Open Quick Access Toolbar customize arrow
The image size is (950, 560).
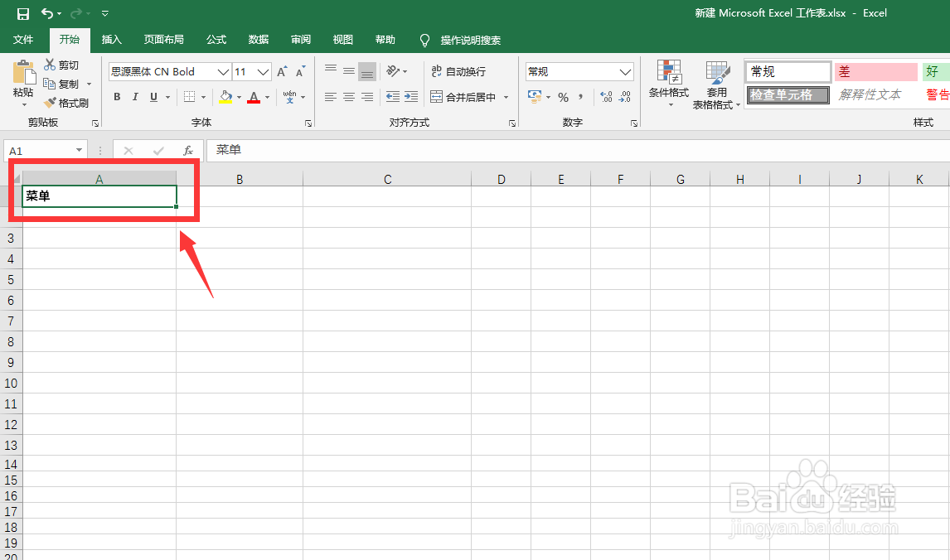[x=104, y=13]
